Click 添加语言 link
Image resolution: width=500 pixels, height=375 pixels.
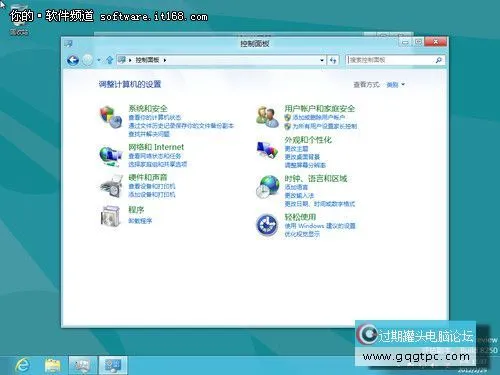point(296,187)
